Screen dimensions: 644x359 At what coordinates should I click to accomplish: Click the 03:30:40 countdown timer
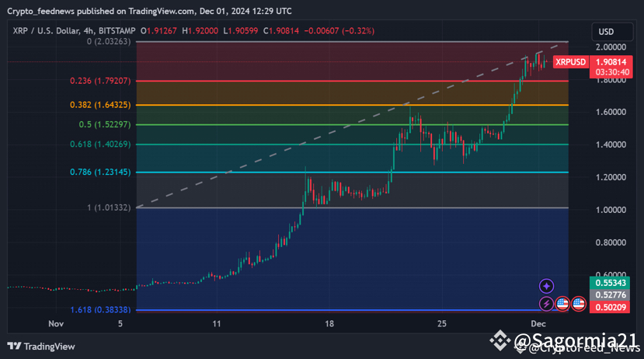click(612, 72)
